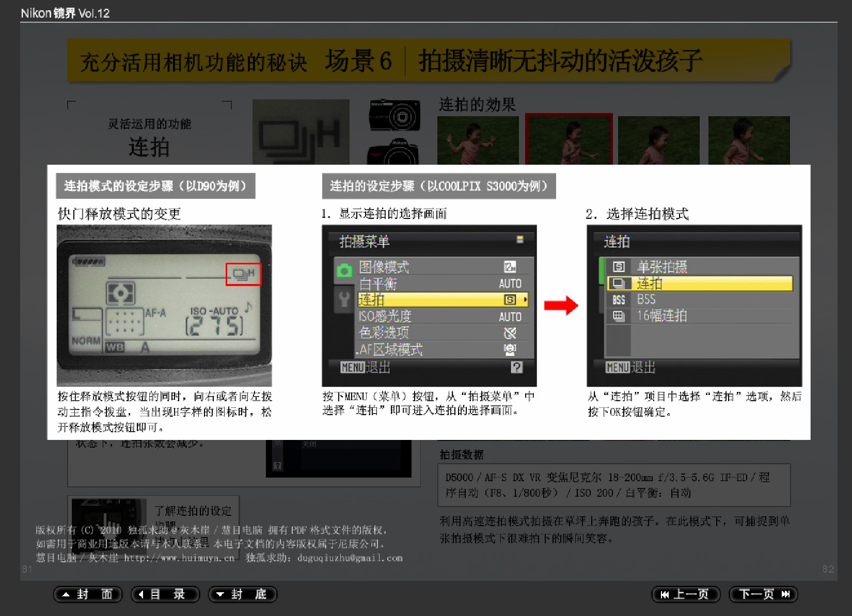Click the large continuous-shooting H icon
The height and width of the screenshot is (616, 852).
[301, 133]
